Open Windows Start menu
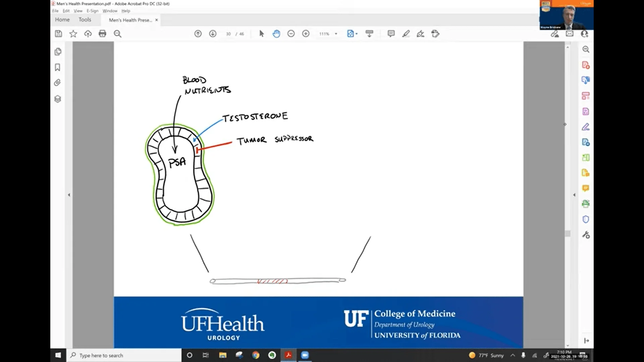Viewport: 644px width, 362px height. coord(58,355)
